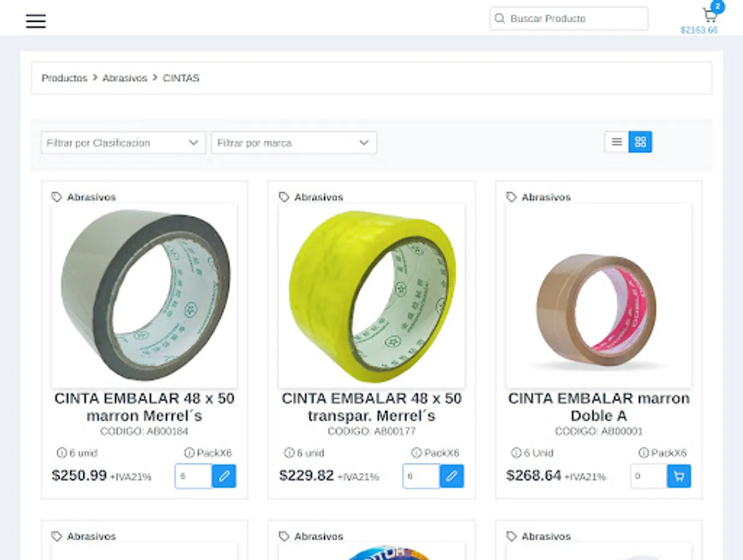The height and width of the screenshot is (560, 743).
Task: Click price $229.82
Action: (307, 475)
